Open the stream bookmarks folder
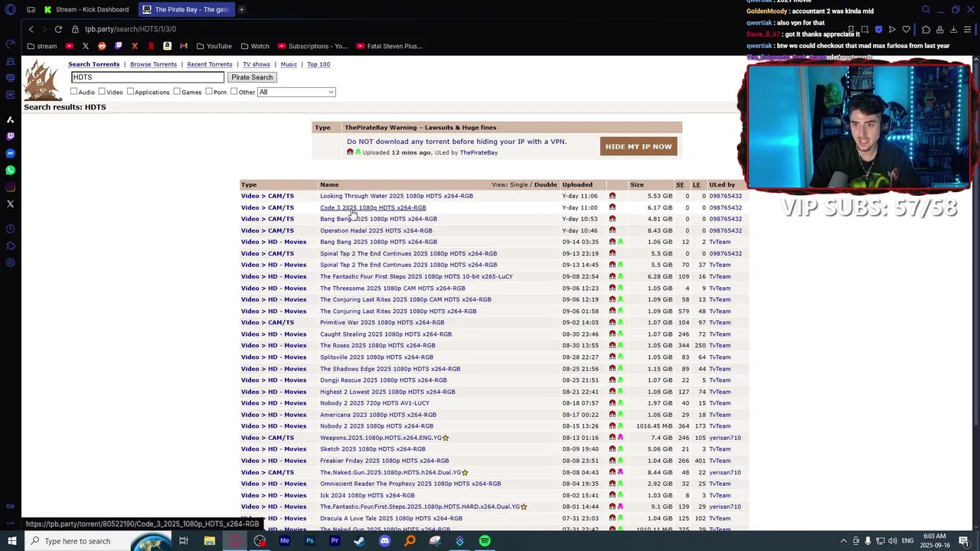Screen dimensions: 980x551 (41, 46)
